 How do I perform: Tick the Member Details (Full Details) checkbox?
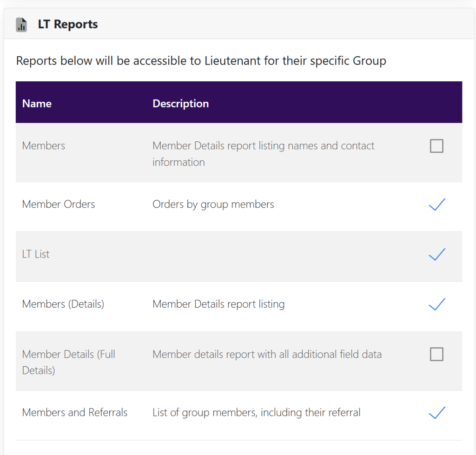[x=436, y=354]
